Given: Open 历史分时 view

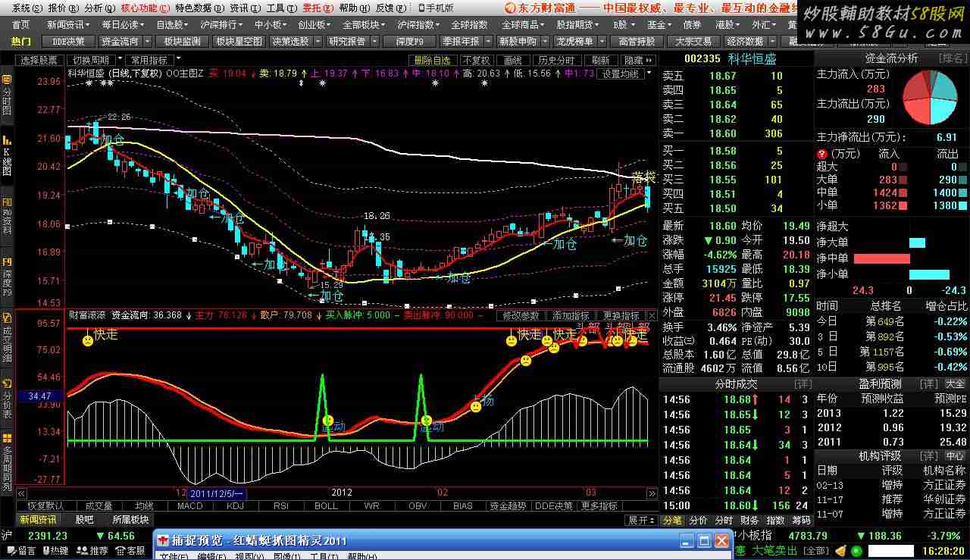Looking at the screenshot, I should 557,60.
